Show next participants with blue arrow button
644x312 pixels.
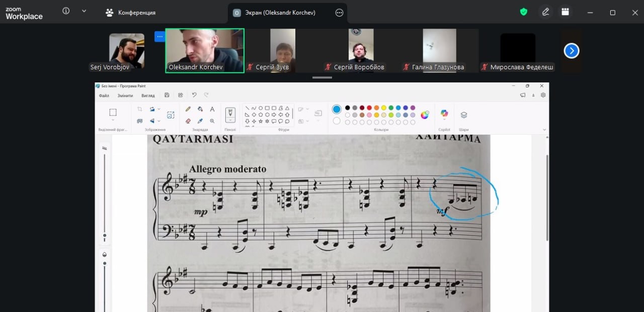(572, 51)
